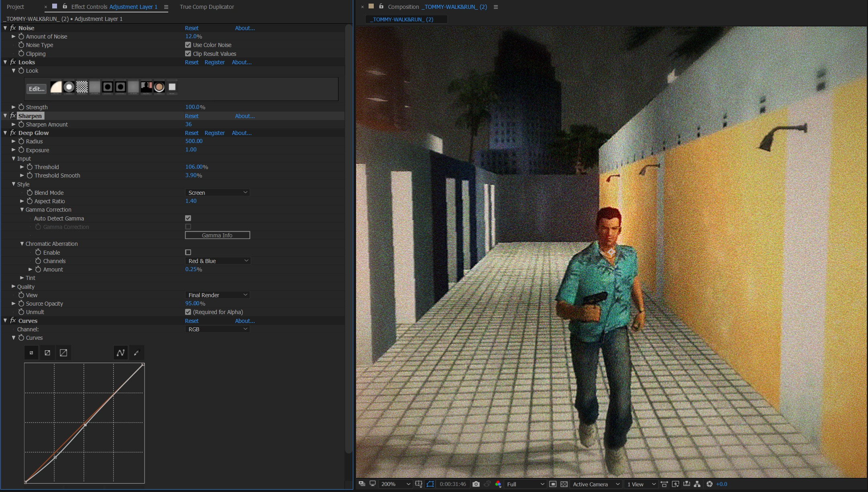Image resolution: width=868 pixels, height=492 pixels.
Task: Click the Noise effect fx toggle icon
Action: (13, 28)
